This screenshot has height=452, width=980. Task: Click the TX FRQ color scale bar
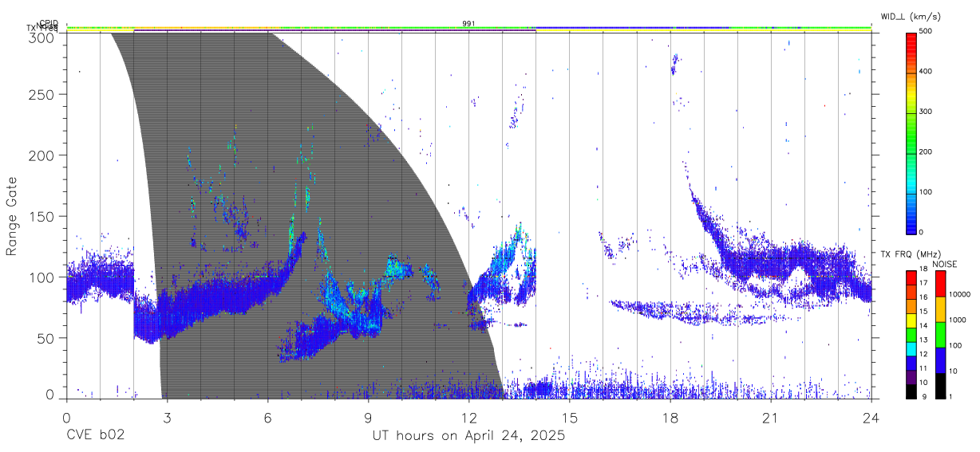(x=911, y=334)
